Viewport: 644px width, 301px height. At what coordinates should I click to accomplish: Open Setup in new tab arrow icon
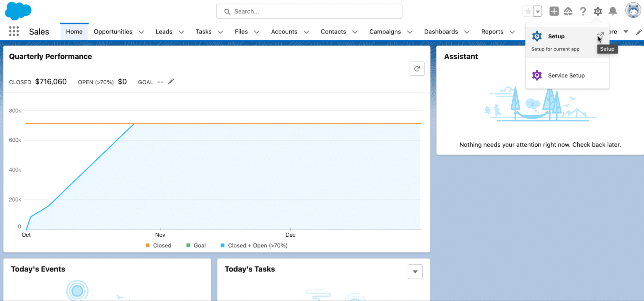pyautogui.click(x=601, y=35)
